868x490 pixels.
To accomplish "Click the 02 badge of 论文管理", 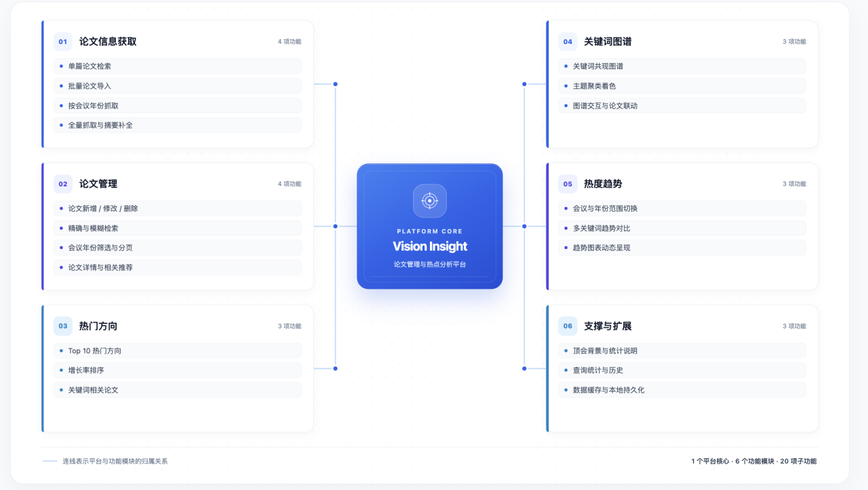I will 63,184.
